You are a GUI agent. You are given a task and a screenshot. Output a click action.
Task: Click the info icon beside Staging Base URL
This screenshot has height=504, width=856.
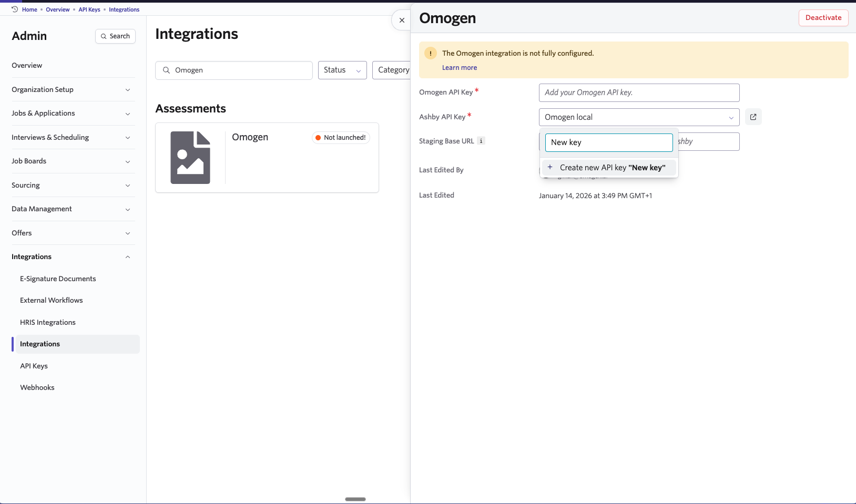481,141
